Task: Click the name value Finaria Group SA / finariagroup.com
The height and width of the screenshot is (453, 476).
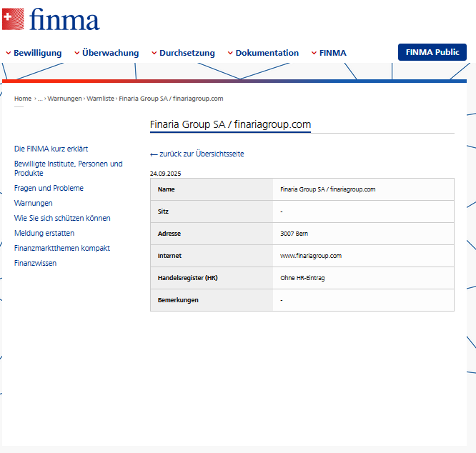Action: pos(328,189)
